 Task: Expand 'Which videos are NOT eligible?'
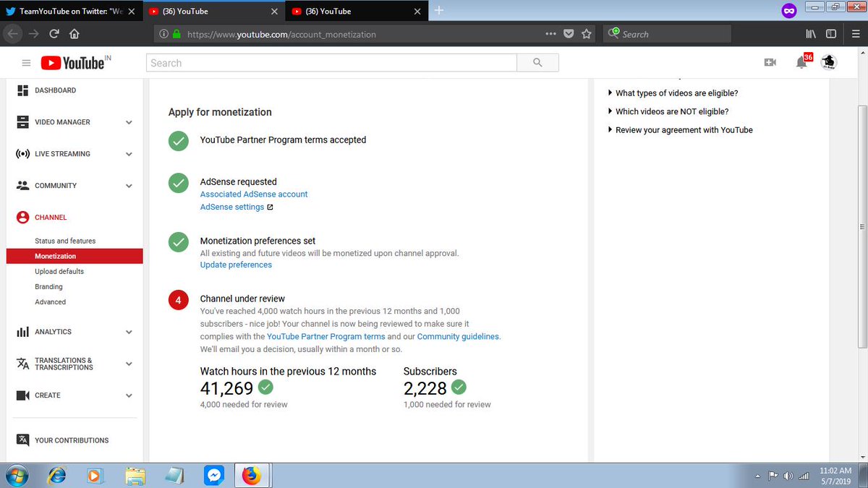pyautogui.click(x=668, y=111)
